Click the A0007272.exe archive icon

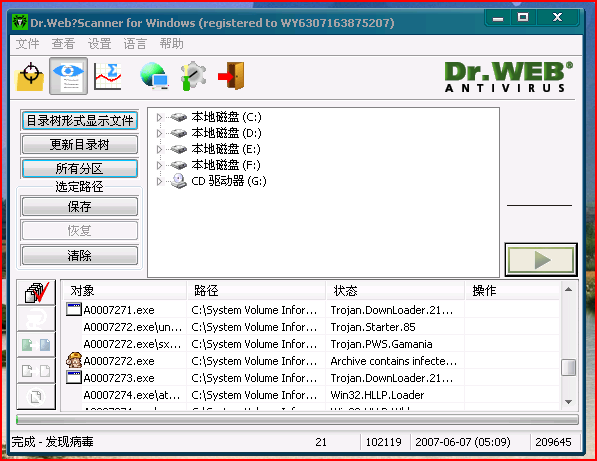[x=74, y=360]
